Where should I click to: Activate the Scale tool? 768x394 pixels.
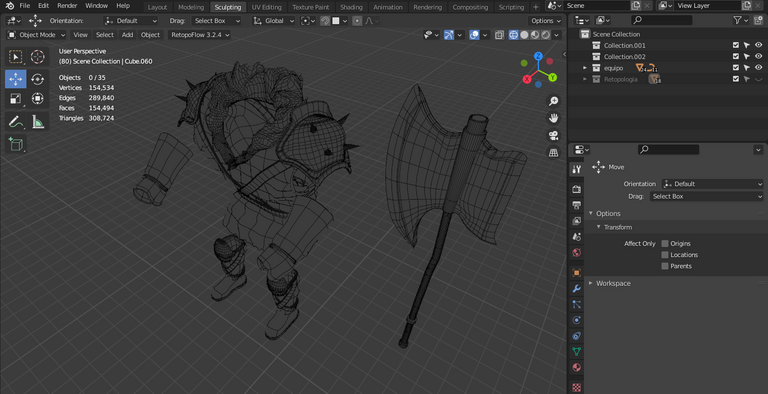(x=16, y=99)
